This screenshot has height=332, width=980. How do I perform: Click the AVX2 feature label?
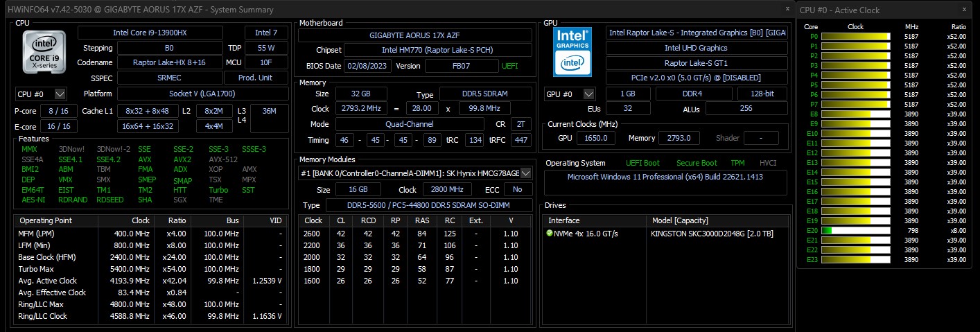pos(183,159)
